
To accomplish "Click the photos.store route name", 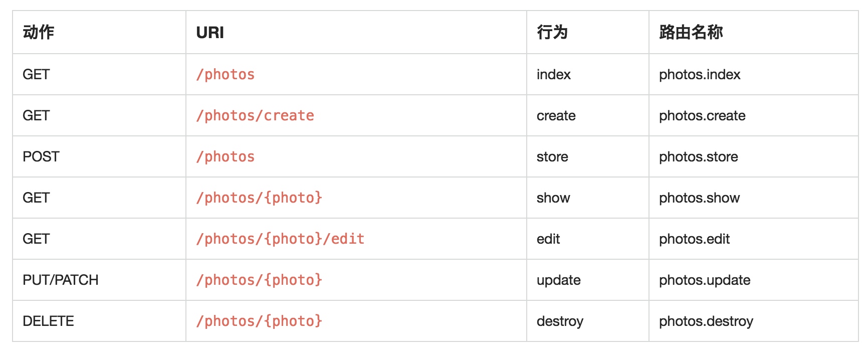I will pyautogui.click(x=699, y=157).
